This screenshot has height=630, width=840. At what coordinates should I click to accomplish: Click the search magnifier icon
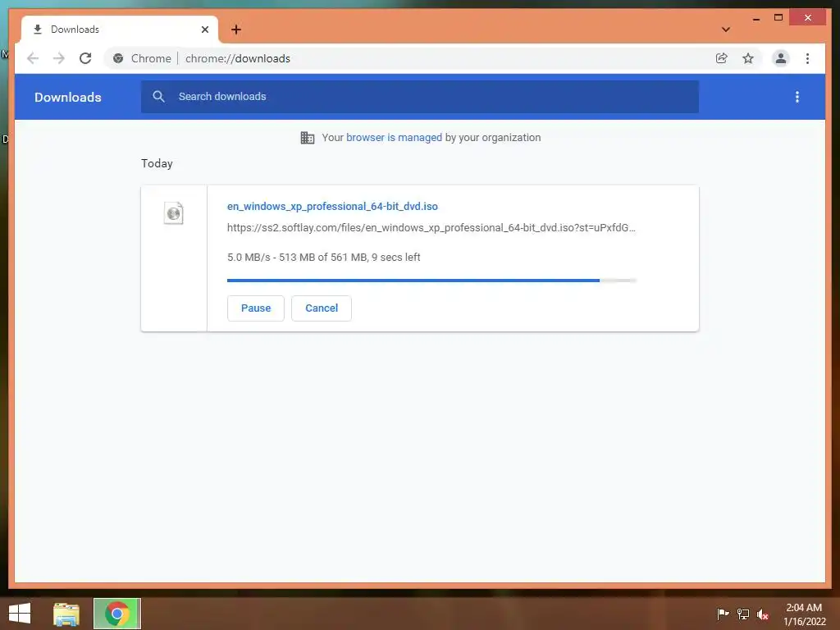[x=158, y=97]
